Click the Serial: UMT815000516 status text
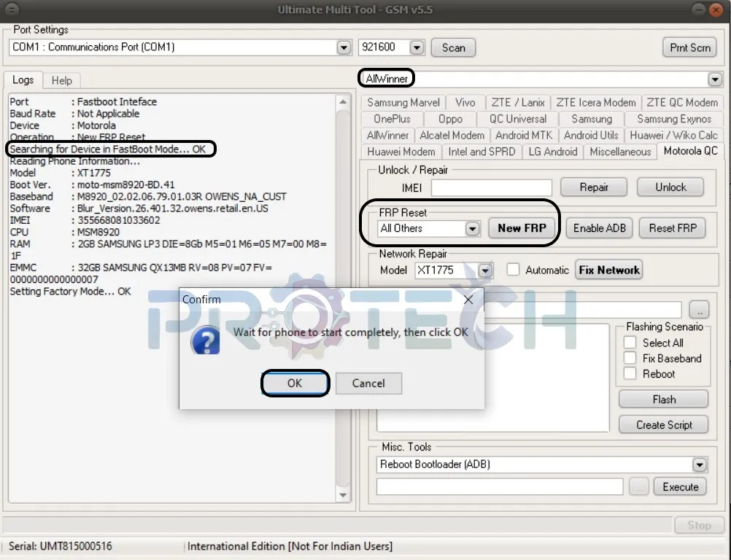The image size is (731, 560). pyautogui.click(x=60, y=546)
